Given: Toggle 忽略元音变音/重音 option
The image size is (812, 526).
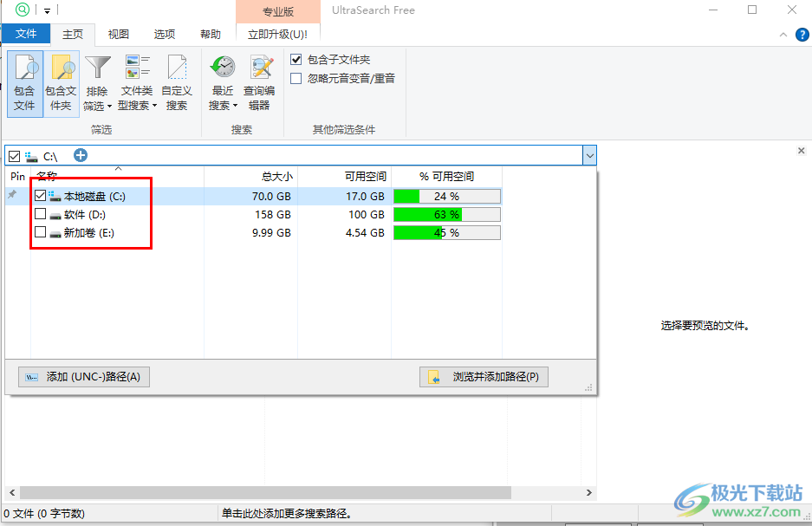Looking at the screenshot, I should 296,78.
